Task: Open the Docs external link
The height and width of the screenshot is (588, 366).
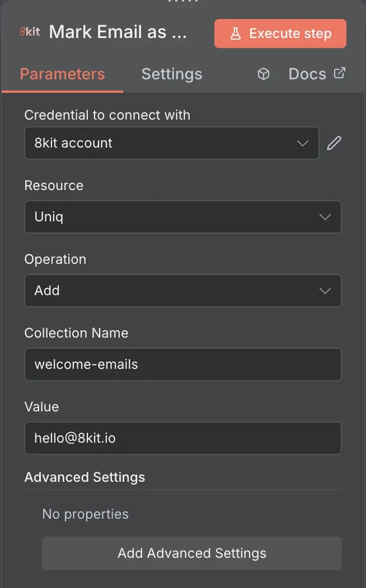Action: (x=317, y=74)
